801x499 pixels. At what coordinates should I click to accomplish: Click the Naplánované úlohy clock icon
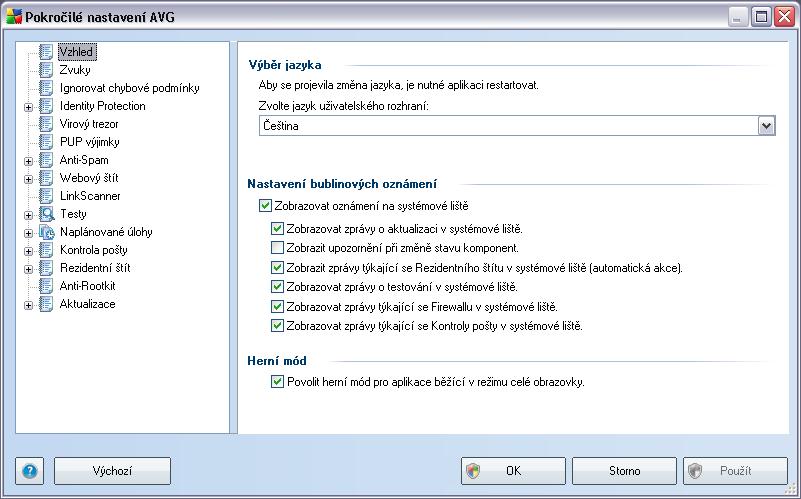tap(46, 232)
